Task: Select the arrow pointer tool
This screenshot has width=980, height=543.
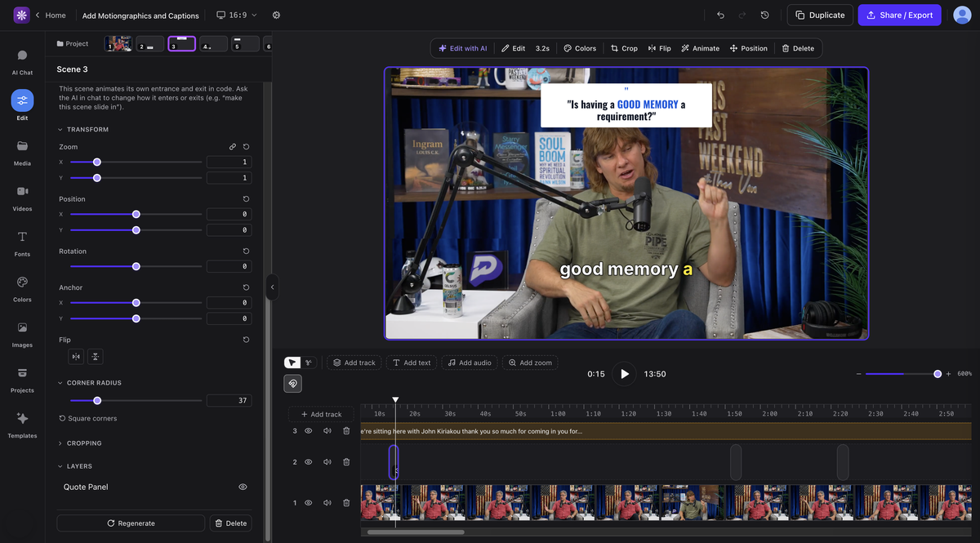Action: (x=292, y=363)
